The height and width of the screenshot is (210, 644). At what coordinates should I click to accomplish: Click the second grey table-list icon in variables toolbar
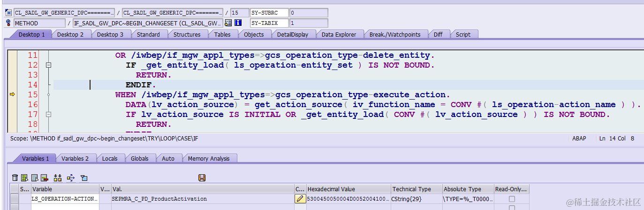[x=35, y=178]
